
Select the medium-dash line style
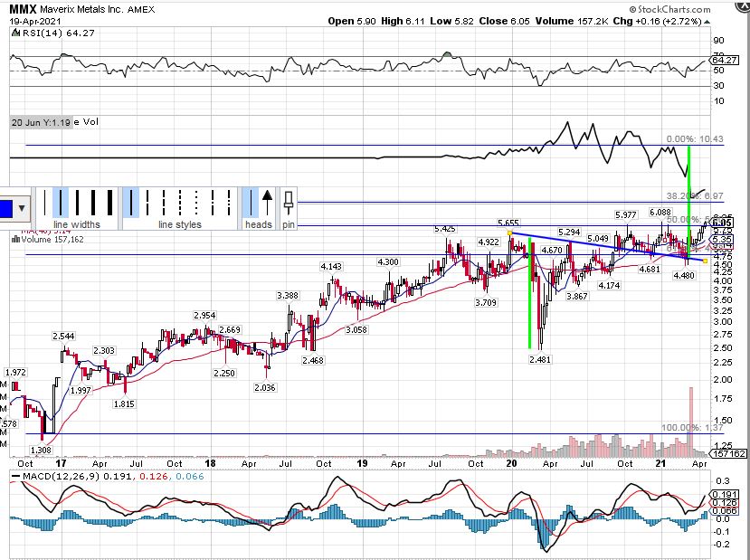(x=164, y=203)
